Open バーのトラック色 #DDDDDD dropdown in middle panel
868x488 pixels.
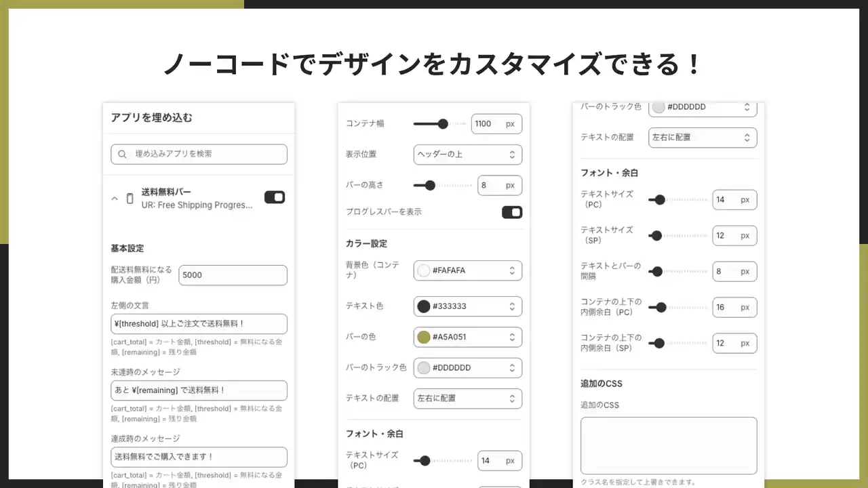coord(468,367)
